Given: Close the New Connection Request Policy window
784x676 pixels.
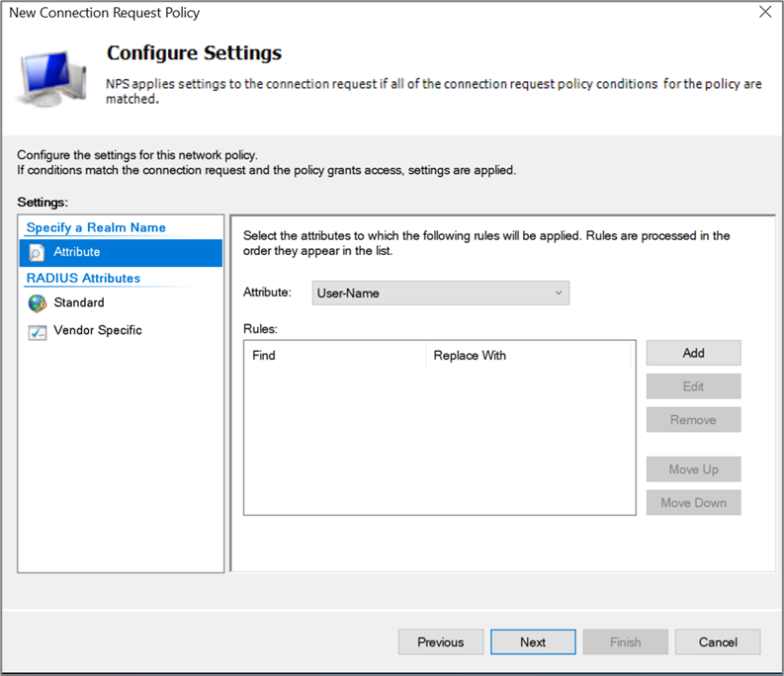Looking at the screenshot, I should pyautogui.click(x=764, y=13).
